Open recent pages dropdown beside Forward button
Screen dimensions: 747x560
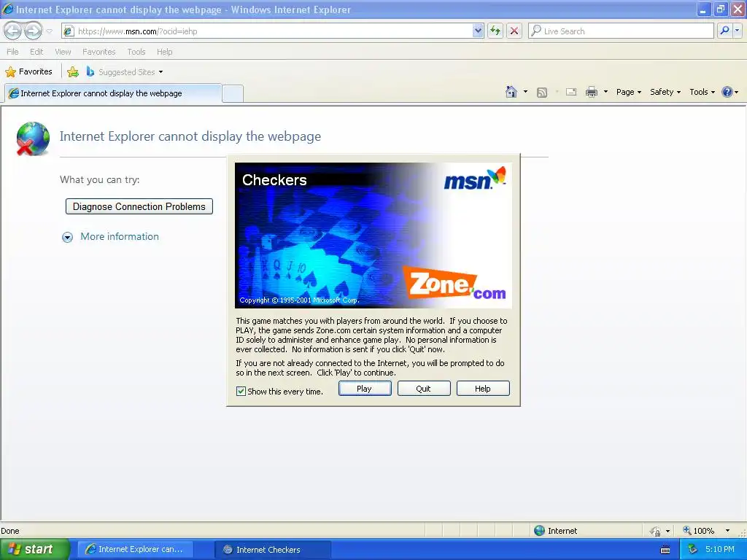pos(49,31)
